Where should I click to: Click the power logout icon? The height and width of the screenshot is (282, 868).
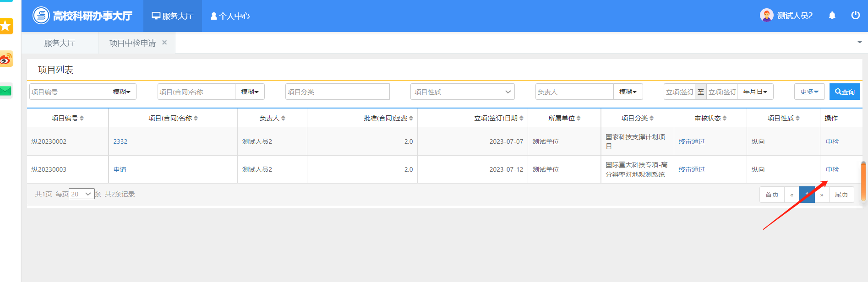[x=855, y=15]
